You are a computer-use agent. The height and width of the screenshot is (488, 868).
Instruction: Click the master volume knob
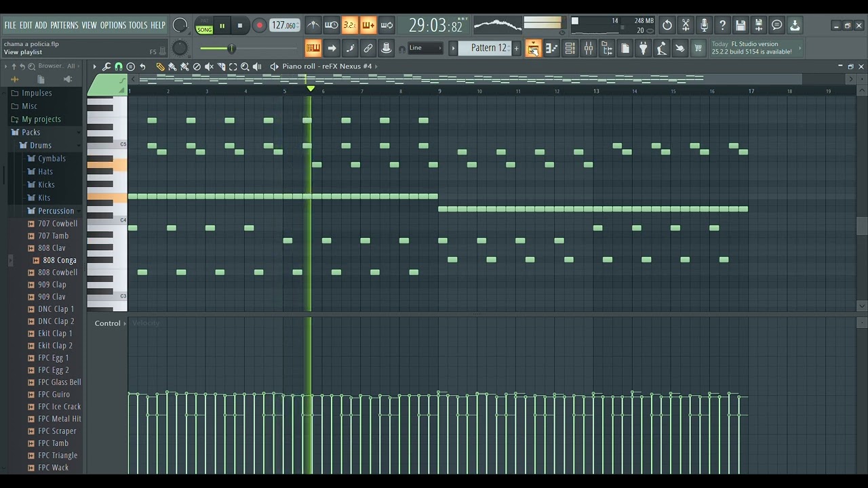(x=180, y=26)
